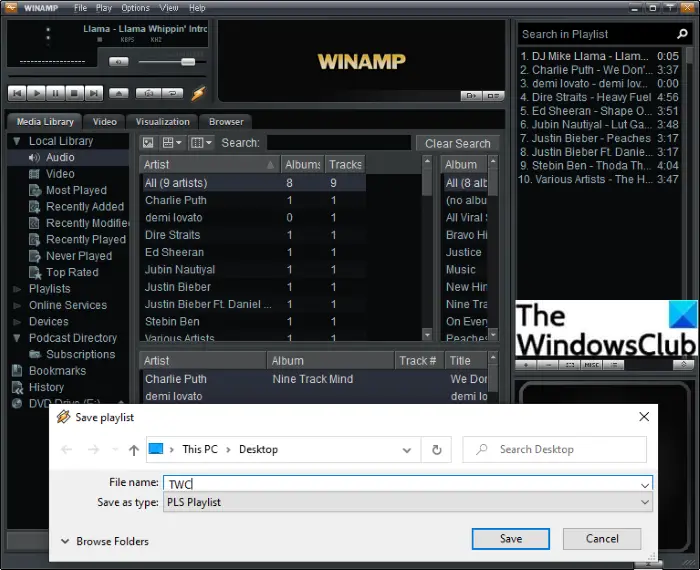Screen dimensions: 700x570
Task: Skip to the next track
Action: tap(94, 93)
